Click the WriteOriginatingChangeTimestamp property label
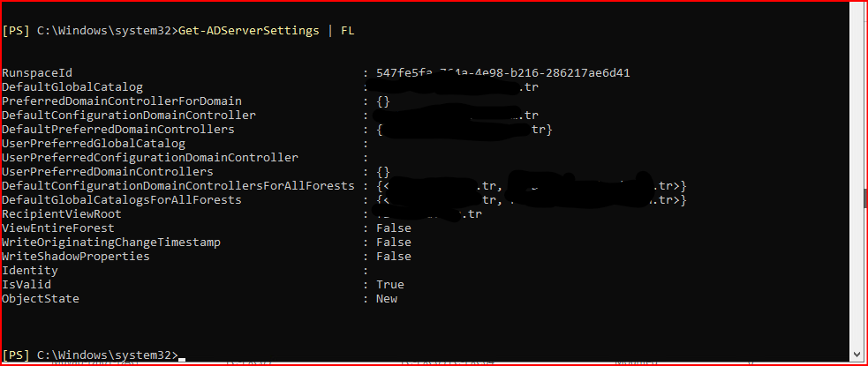This screenshot has height=366, width=868. coord(111,243)
